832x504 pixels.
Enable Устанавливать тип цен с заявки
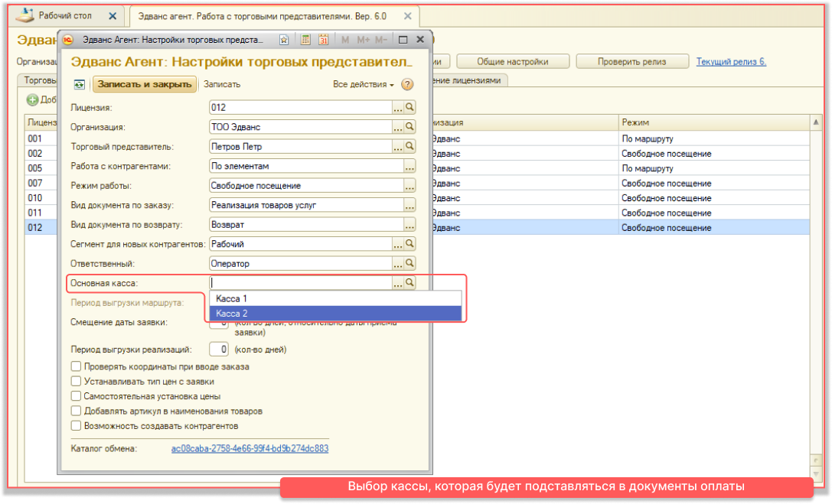coord(76,381)
